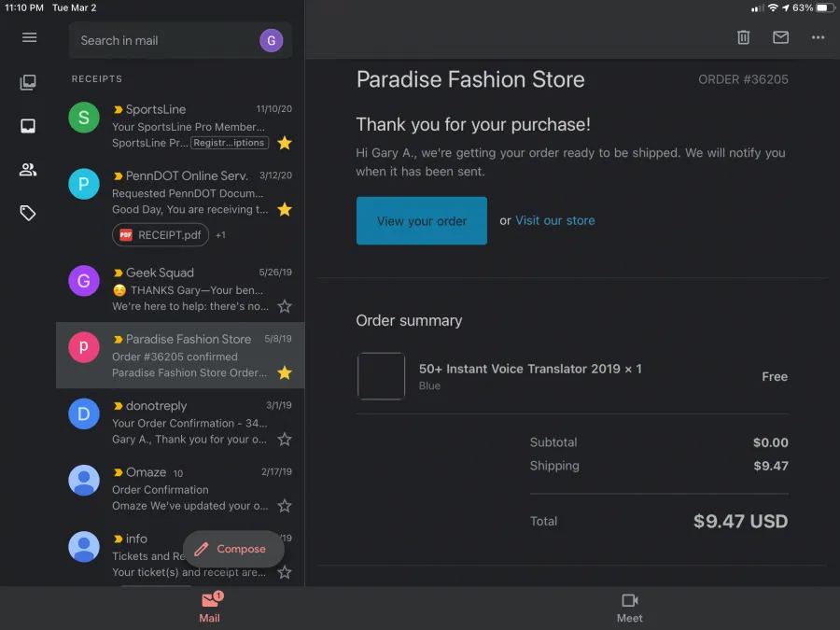Open the three-dot more options menu

click(x=818, y=37)
